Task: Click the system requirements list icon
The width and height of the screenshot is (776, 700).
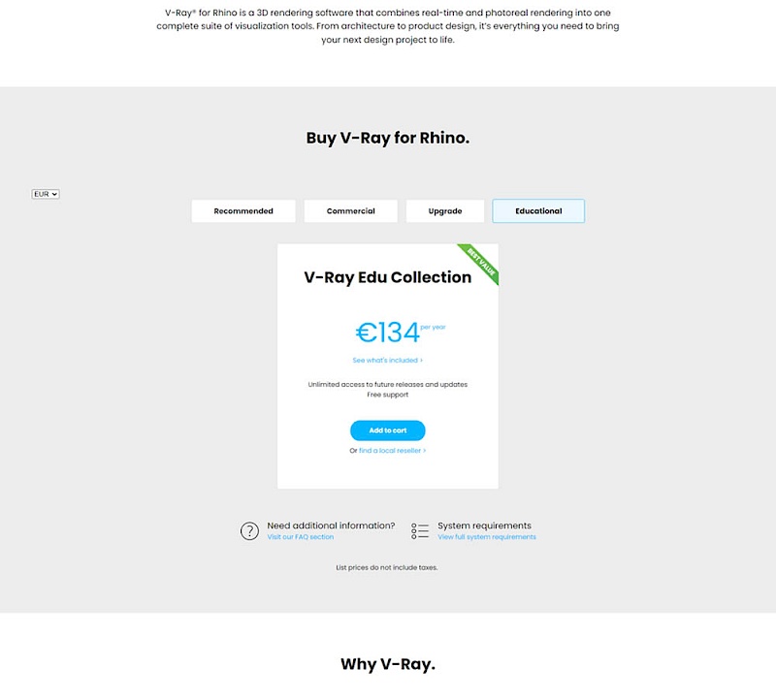Action: 420,530
